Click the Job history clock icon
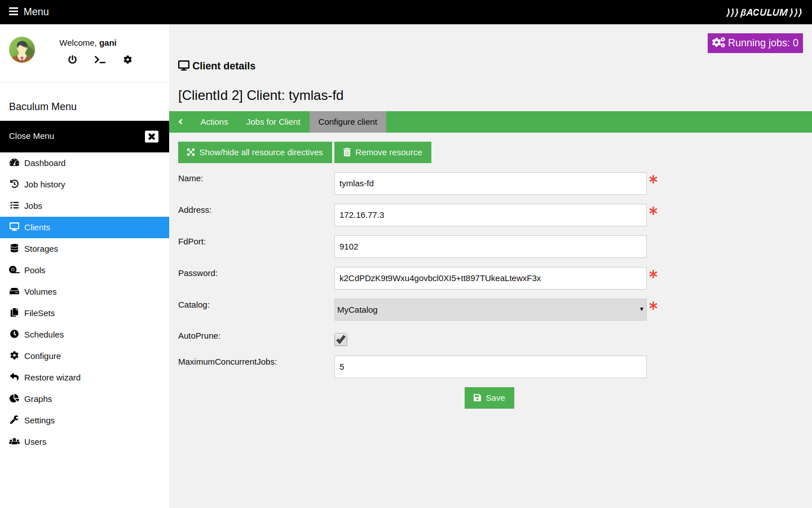This screenshot has width=812, height=508. [15, 184]
